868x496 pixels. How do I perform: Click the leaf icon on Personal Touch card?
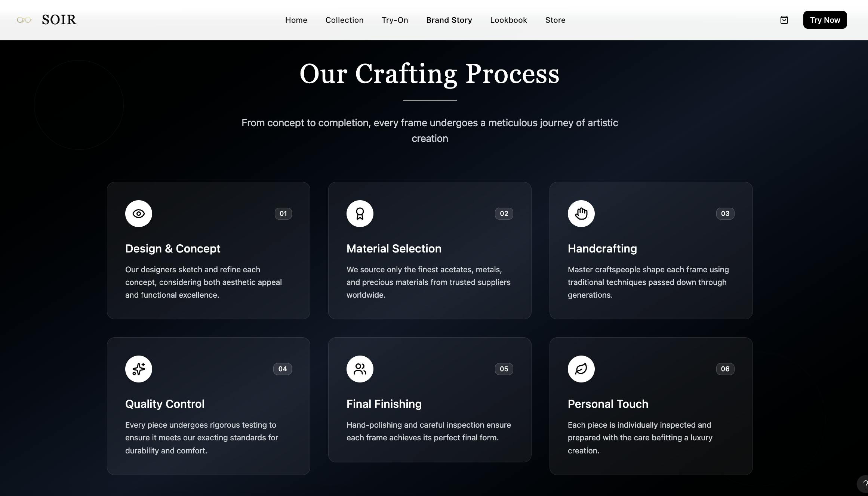(581, 369)
